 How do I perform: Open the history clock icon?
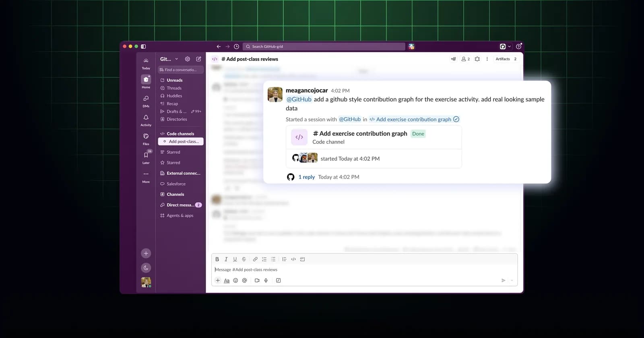pos(237,46)
